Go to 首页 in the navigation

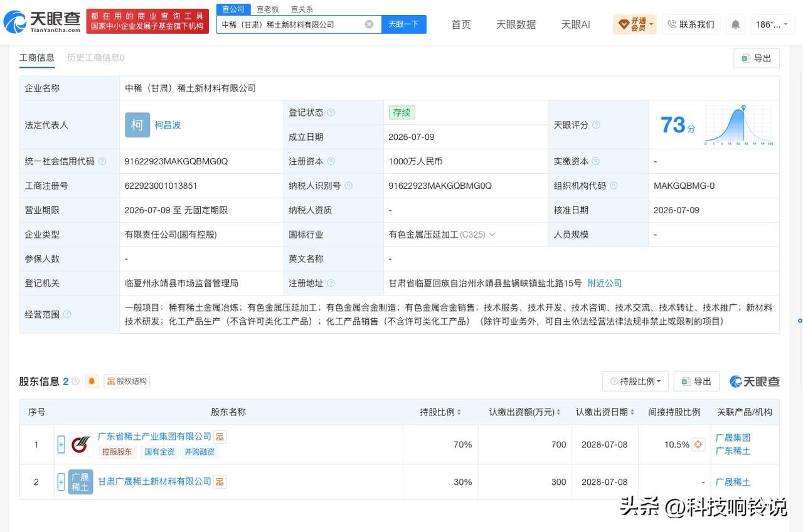[461, 24]
